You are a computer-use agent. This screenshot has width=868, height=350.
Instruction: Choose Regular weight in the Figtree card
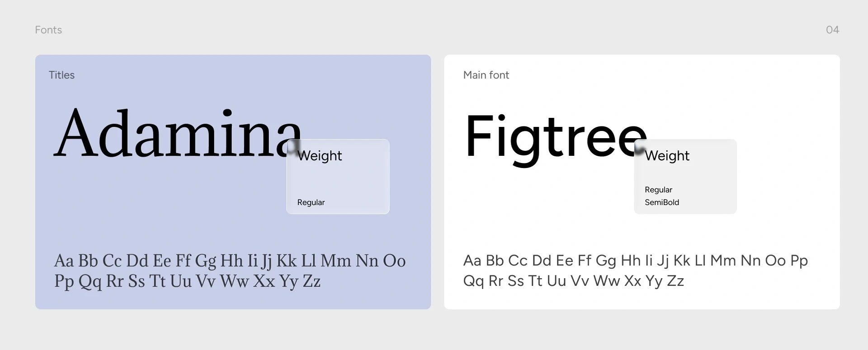658,190
